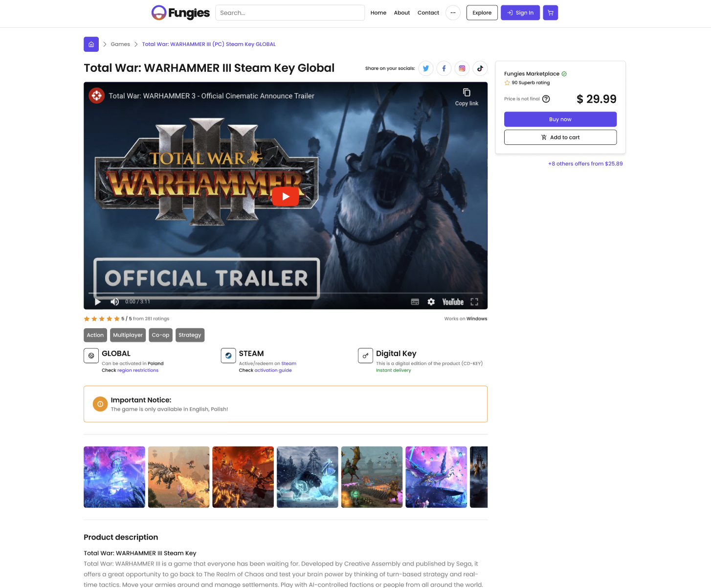Focus the Search input field

point(290,13)
